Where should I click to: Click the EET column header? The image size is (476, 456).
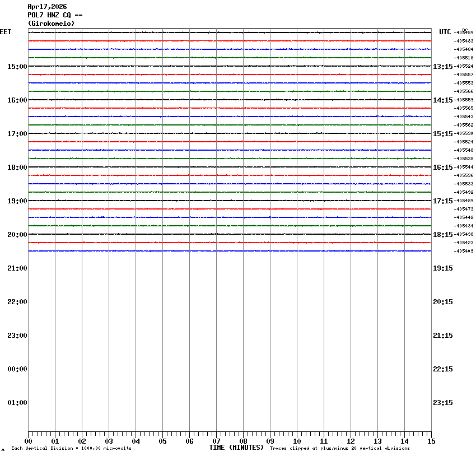tap(5, 32)
